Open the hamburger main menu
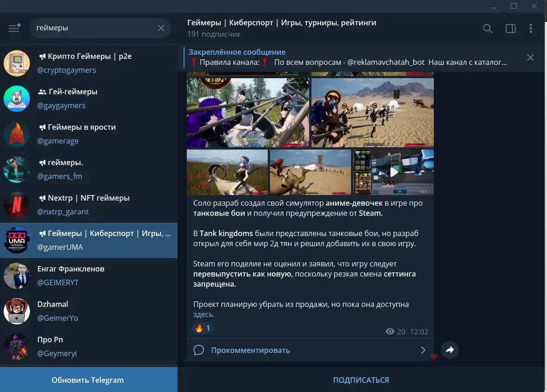Image resolution: width=547 pixels, height=392 pixels. click(14, 28)
